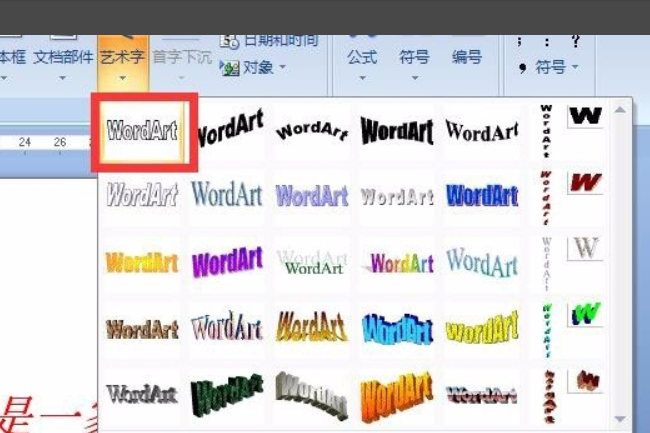Open the 符号 symbol button next to 公式
Image resolution: width=650 pixels, height=433 pixels.
click(x=415, y=57)
